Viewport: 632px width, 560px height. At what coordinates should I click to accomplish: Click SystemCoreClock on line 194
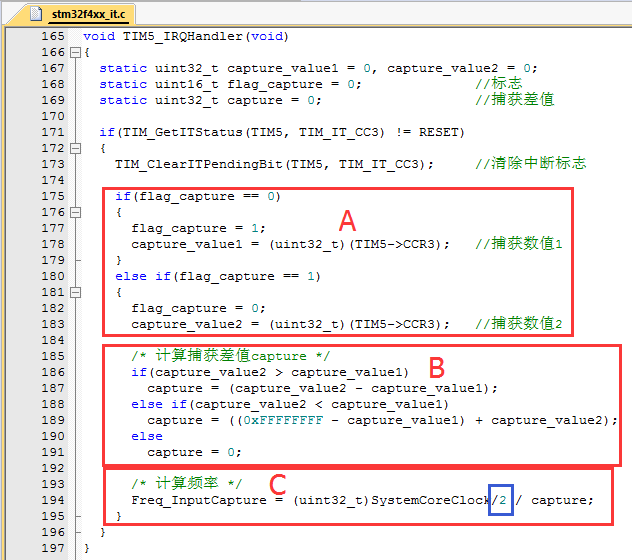coord(430,500)
